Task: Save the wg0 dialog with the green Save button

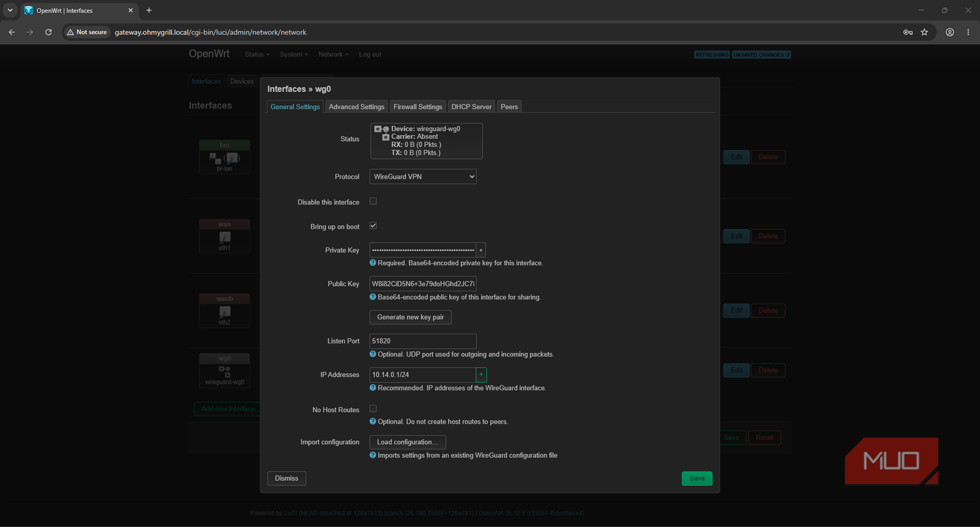Action: tap(697, 479)
